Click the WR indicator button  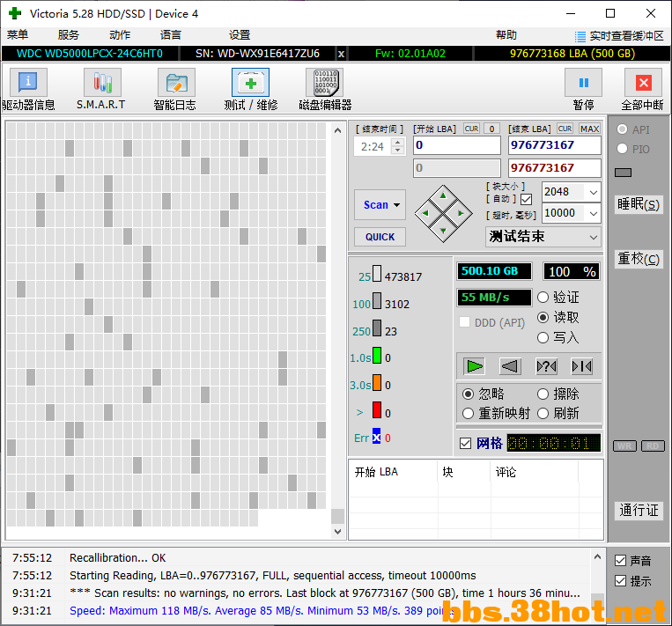pos(624,446)
